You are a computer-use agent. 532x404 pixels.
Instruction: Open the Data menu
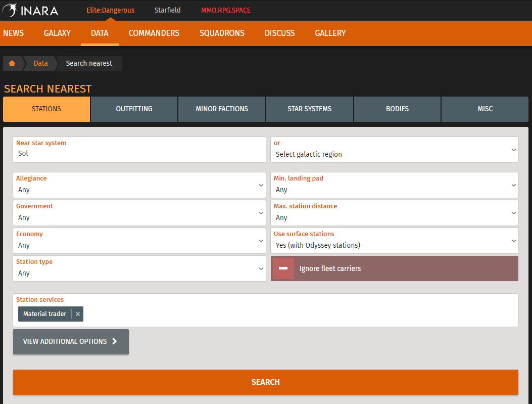[x=100, y=33]
